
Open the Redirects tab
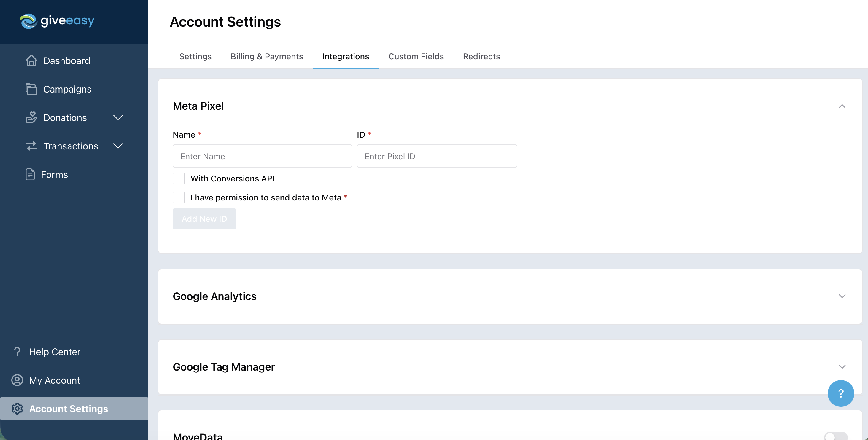pos(481,56)
